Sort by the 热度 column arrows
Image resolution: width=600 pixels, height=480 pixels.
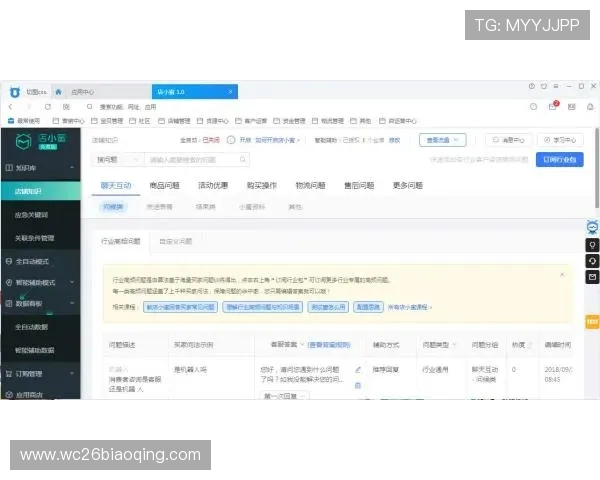point(530,345)
